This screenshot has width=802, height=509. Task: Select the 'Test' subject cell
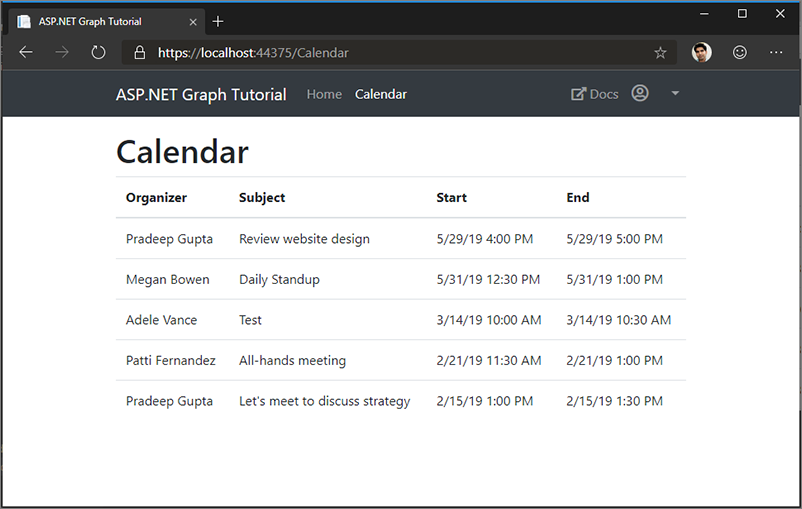tap(250, 320)
